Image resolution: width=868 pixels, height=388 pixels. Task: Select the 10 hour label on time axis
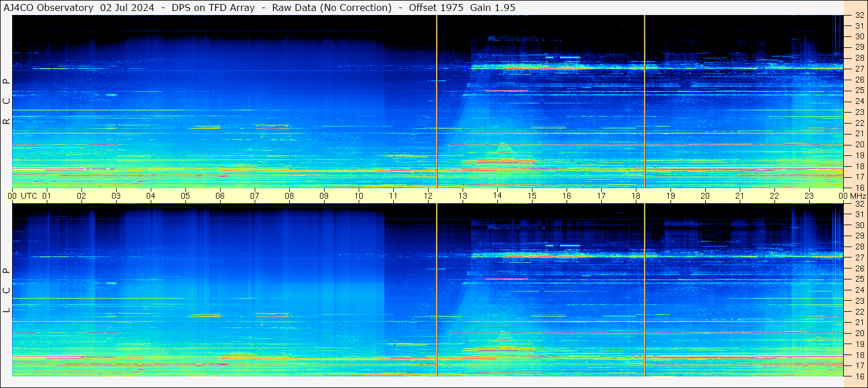[x=359, y=196]
